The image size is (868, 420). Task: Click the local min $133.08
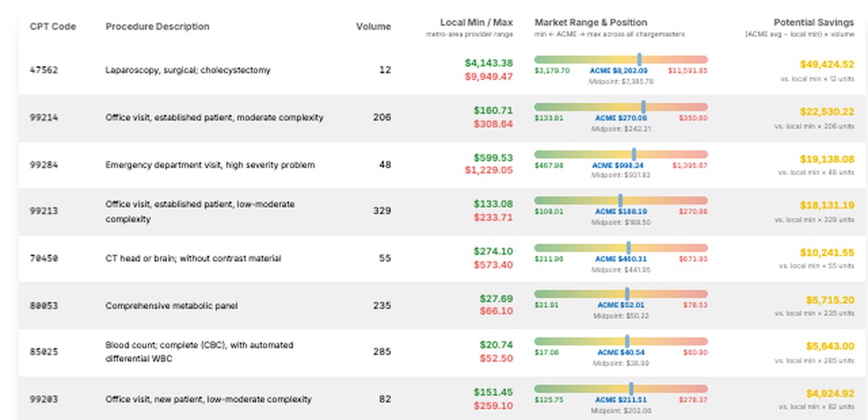(494, 204)
